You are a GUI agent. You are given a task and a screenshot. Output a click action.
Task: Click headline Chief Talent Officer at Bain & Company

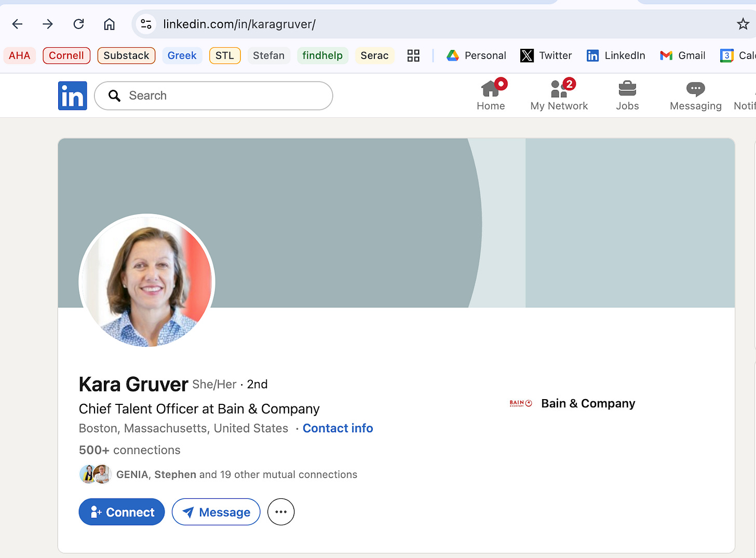(199, 409)
